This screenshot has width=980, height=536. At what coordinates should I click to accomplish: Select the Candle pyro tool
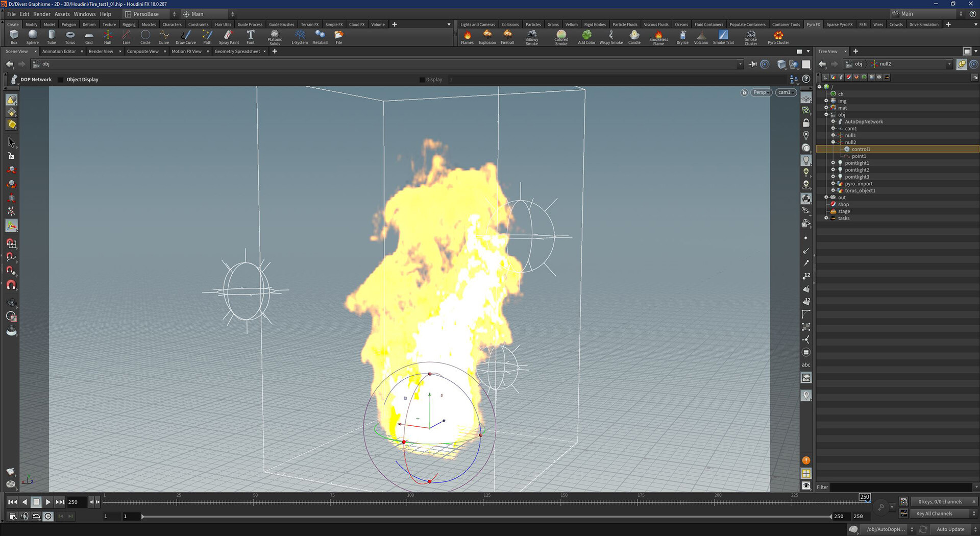(634, 37)
